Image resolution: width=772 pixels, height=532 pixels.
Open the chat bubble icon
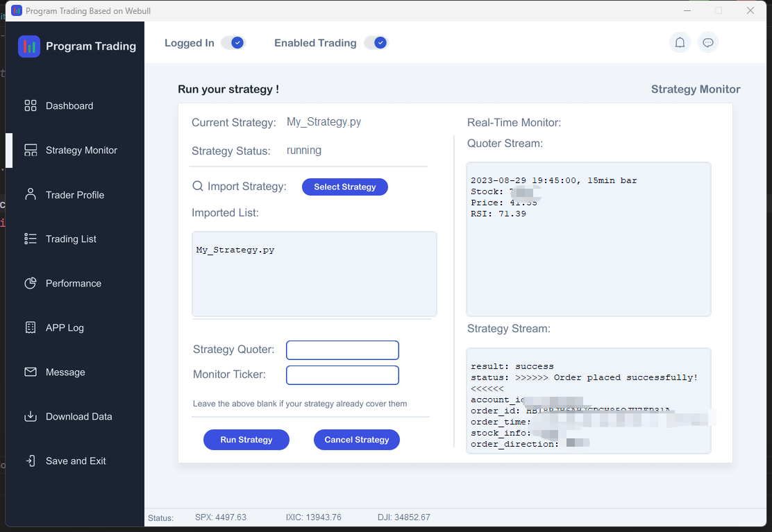[708, 43]
